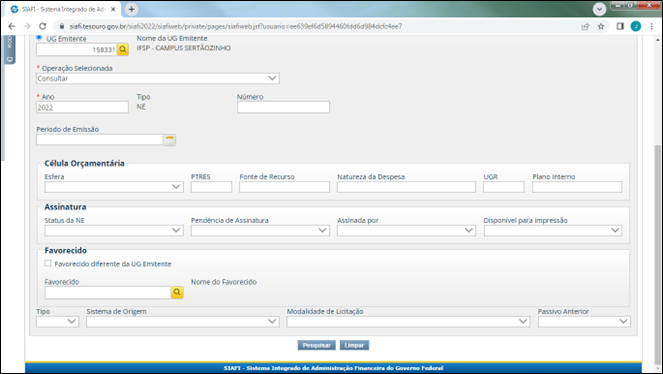Open the UG Emitente search magnifier

point(123,49)
